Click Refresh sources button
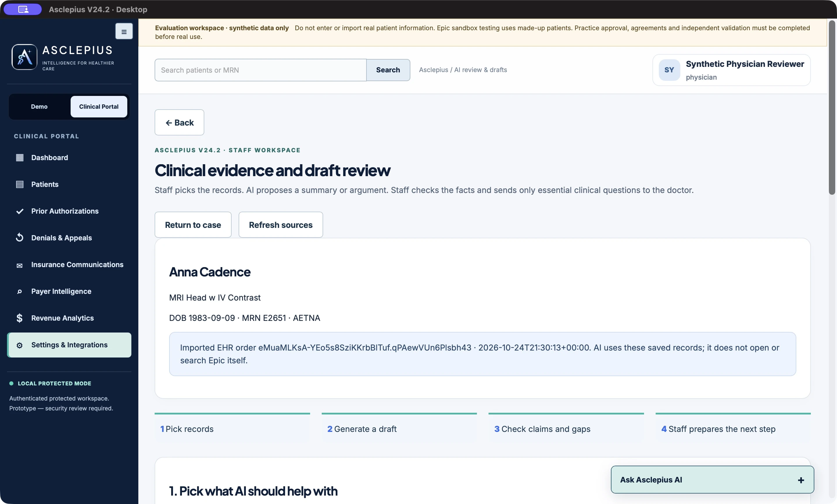The image size is (837, 504). tap(281, 225)
